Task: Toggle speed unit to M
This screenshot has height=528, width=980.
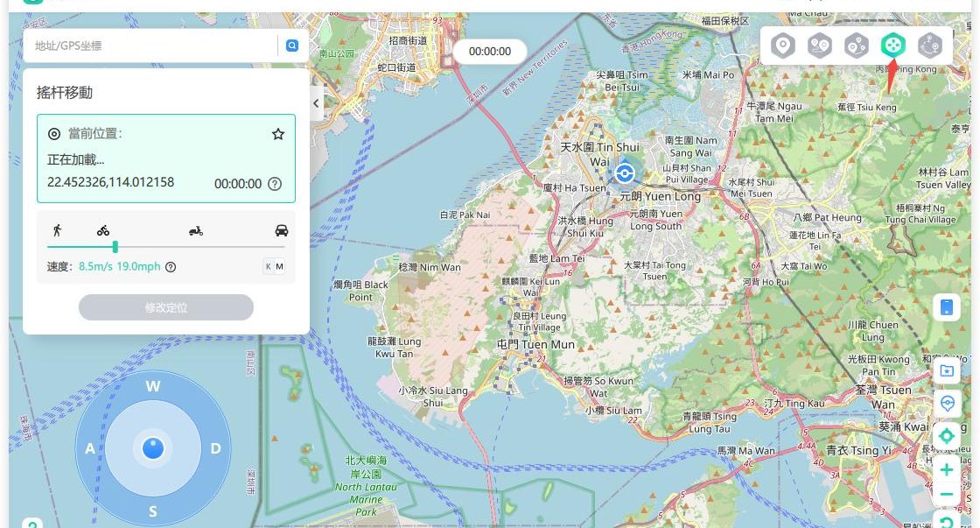Action: 280,266
